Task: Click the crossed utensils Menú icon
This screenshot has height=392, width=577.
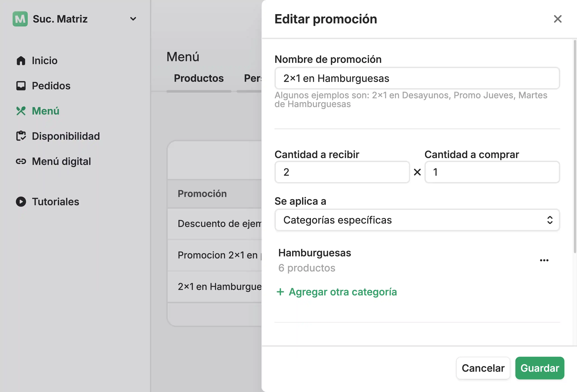Action: [21, 111]
